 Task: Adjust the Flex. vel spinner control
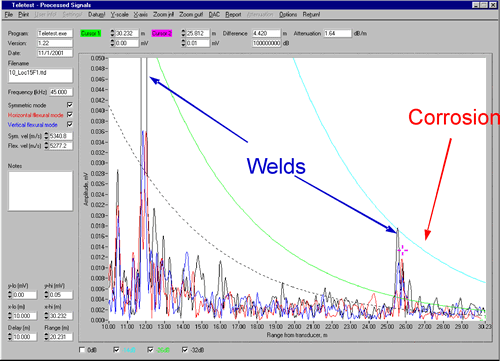click(47, 146)
